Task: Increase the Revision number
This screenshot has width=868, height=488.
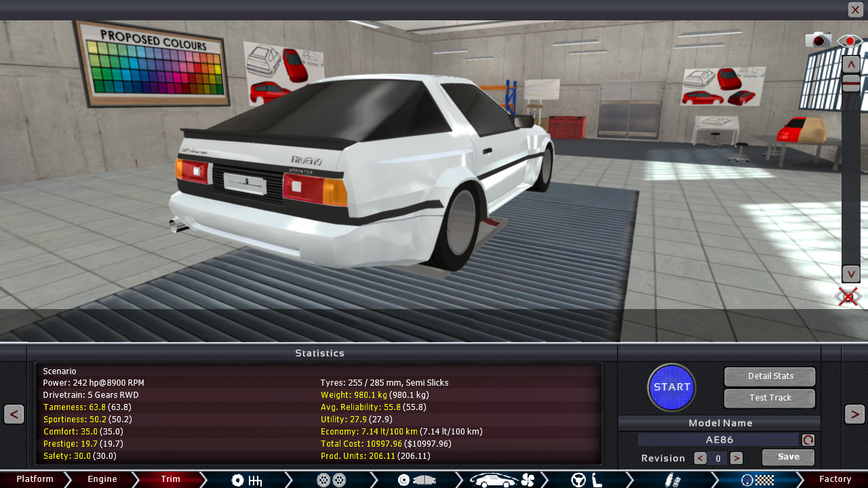Action: click(736, 458)
